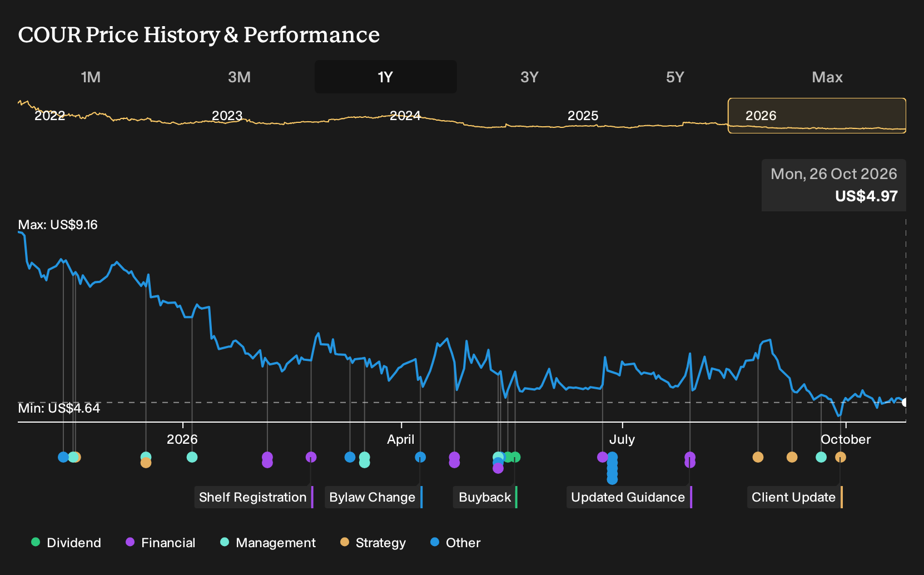Click the COUR Price History & Performance title
924x575 pixels.
[x=199, y=34]
